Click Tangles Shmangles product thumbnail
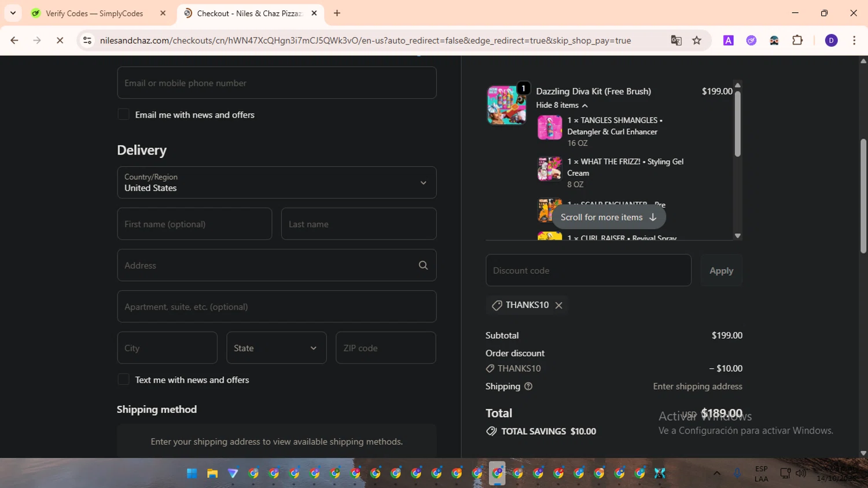Screen dimensions: 868x488 [x=550, y=127]
